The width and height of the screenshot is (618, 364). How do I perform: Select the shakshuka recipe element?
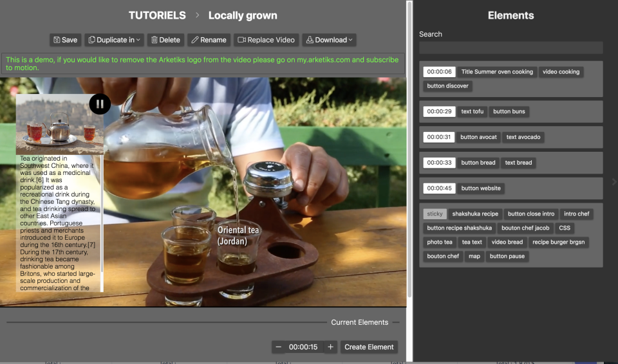click(x=475, y=214)
